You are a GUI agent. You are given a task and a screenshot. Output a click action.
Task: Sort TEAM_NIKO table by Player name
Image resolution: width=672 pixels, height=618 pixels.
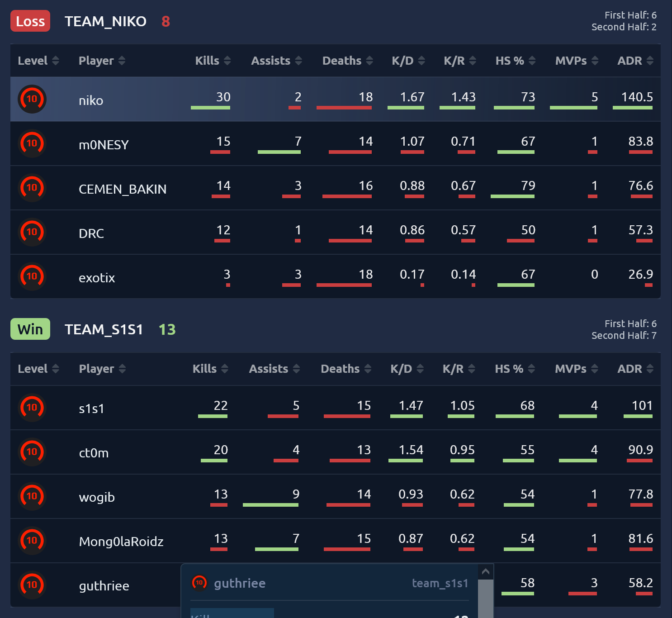(102, 61)
